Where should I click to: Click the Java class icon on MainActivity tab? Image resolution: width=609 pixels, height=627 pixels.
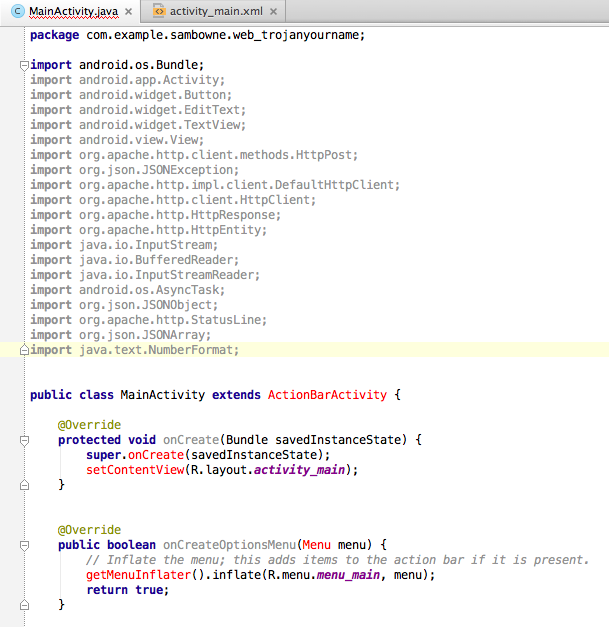[x=18, y=11]
